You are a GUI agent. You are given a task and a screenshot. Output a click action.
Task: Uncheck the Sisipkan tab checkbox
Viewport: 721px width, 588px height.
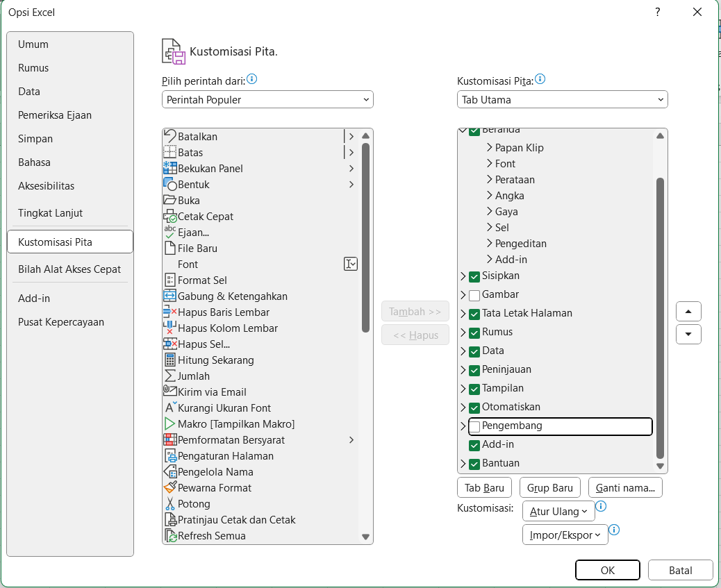pos(474,277)
